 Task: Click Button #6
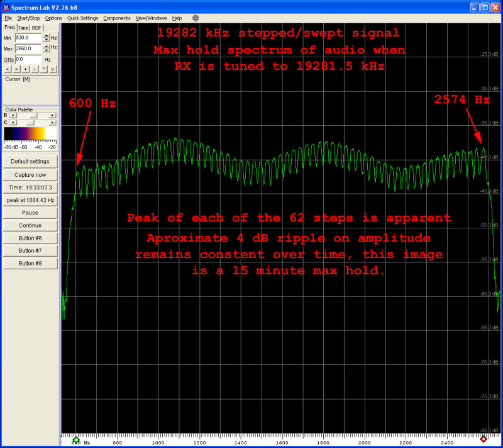30,238
